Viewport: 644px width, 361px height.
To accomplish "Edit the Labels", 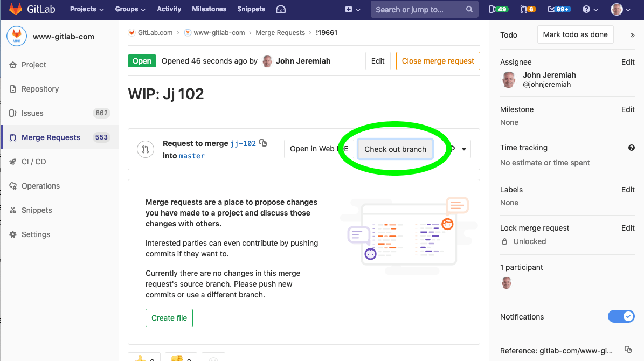I will click(628, 190).
